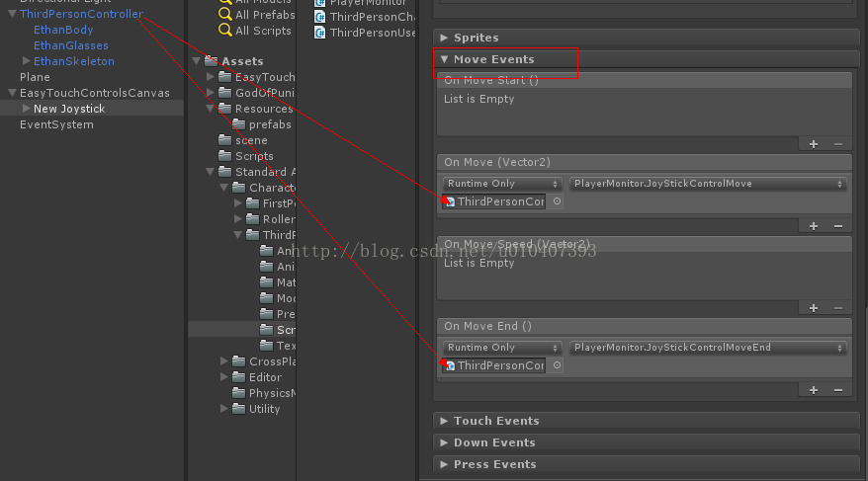868x481 pixels.
Task: Remove listener from On Move Speed
Action: [x=838, y=308]
